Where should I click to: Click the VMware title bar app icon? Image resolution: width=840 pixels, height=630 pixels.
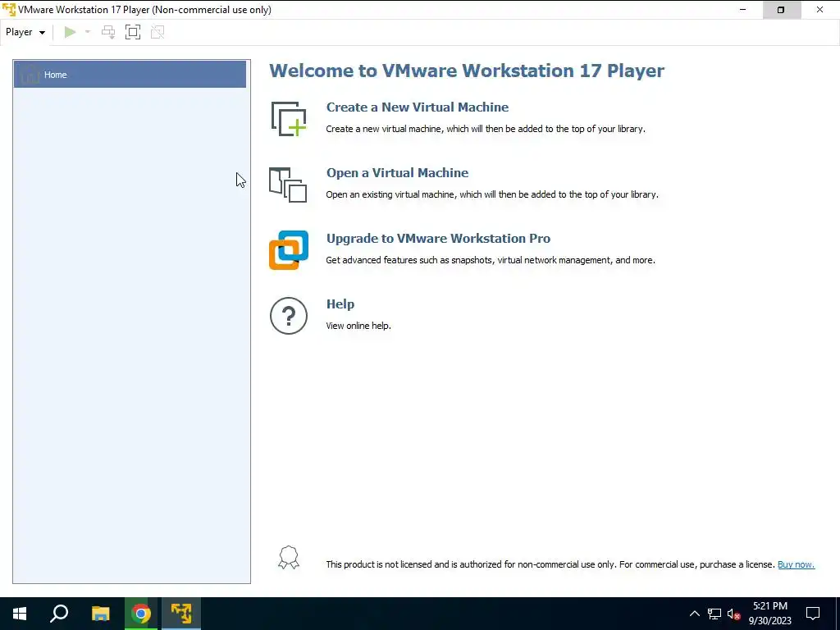tap(9, 10)
